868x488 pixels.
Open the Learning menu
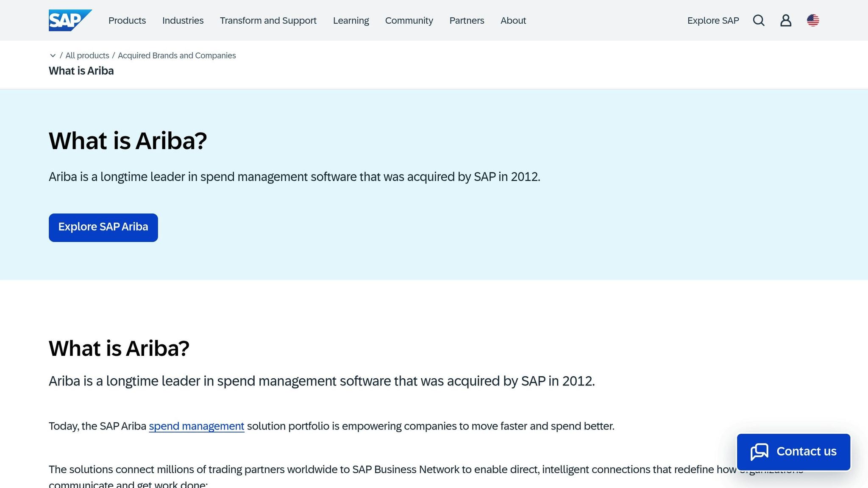click(x=351, y=20)
